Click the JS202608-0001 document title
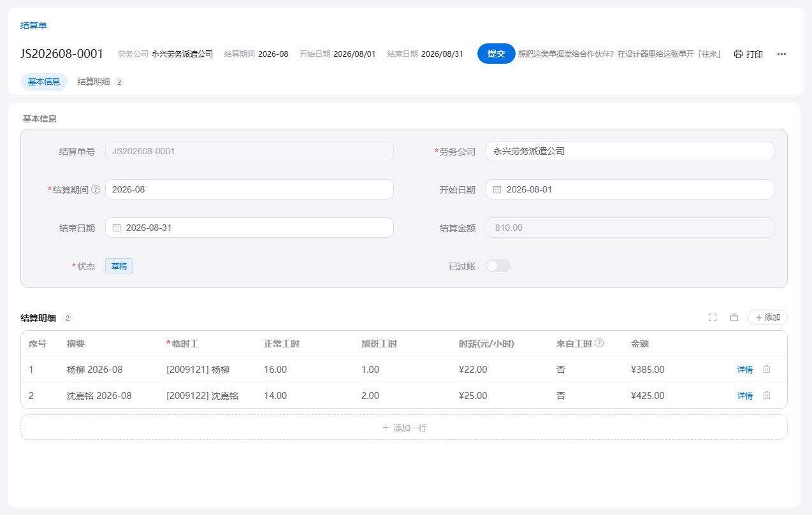 [62, 54]
